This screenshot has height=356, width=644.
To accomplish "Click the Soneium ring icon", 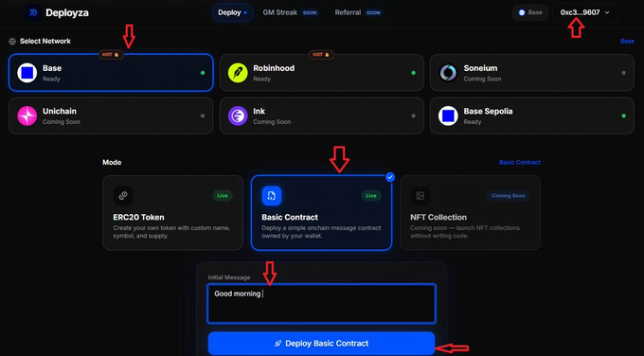I will coord(448,73).
